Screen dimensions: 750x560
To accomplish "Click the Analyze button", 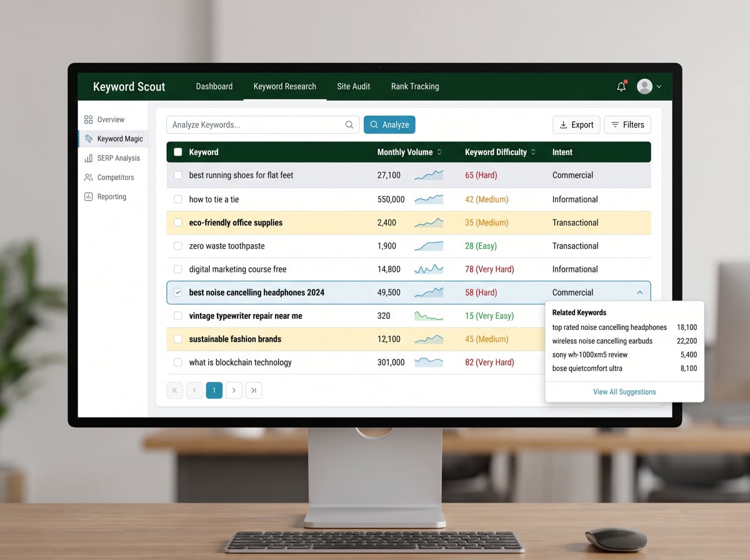I will coord(389,124).
